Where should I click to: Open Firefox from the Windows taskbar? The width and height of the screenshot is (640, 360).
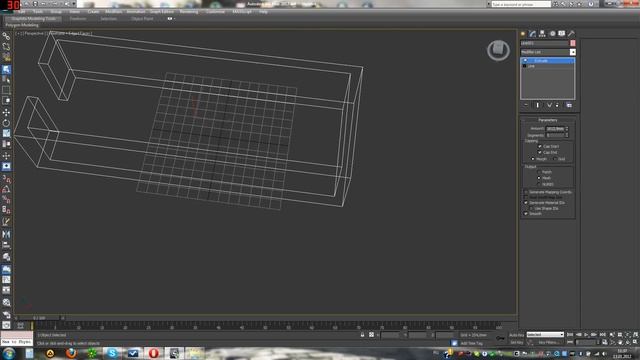[71, 353]
